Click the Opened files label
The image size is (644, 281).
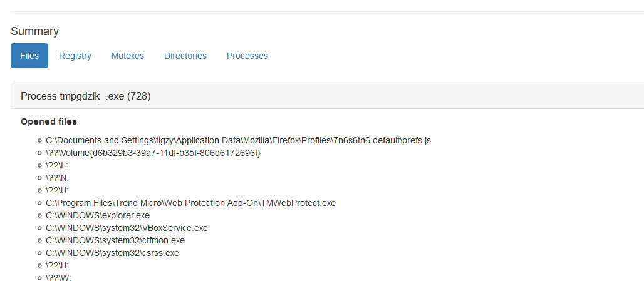click(x=49, y=121)
